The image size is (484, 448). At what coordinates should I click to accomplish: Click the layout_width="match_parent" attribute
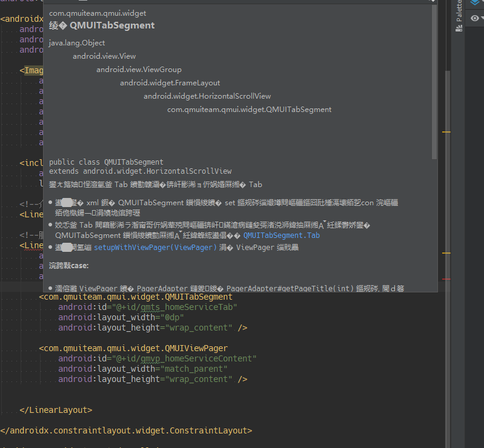click(143, 369)
